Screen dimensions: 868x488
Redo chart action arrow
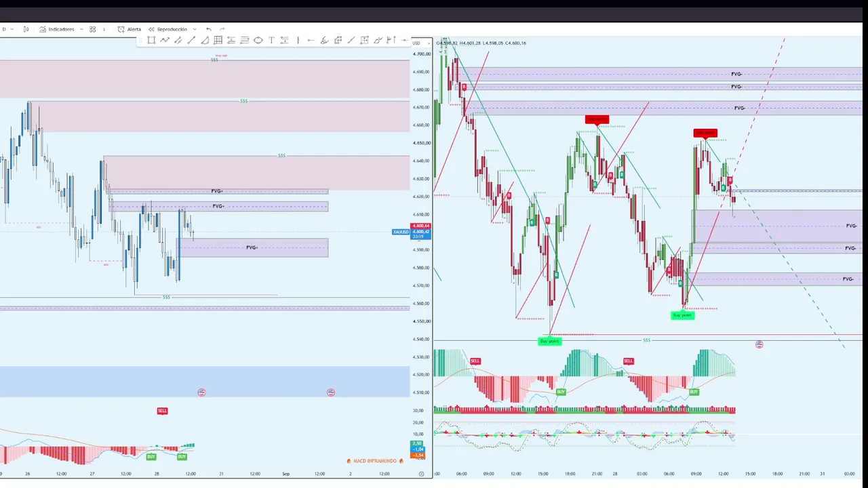point(222,29)
